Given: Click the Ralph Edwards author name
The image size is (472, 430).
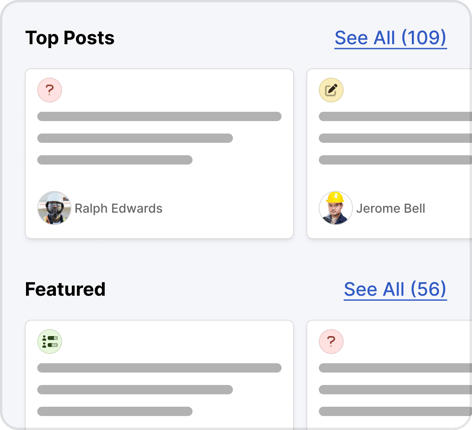Looking at the screenshot, I should point(118,208).
